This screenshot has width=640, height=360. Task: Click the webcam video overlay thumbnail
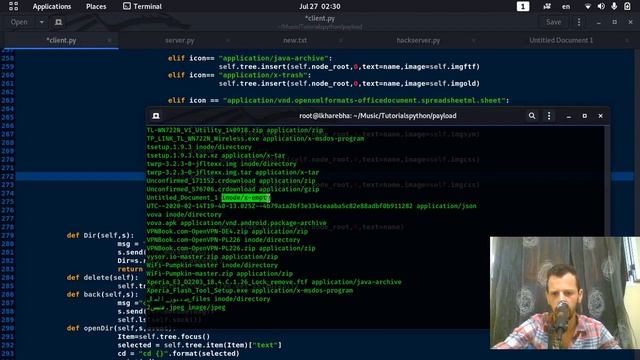pos(565,293)
